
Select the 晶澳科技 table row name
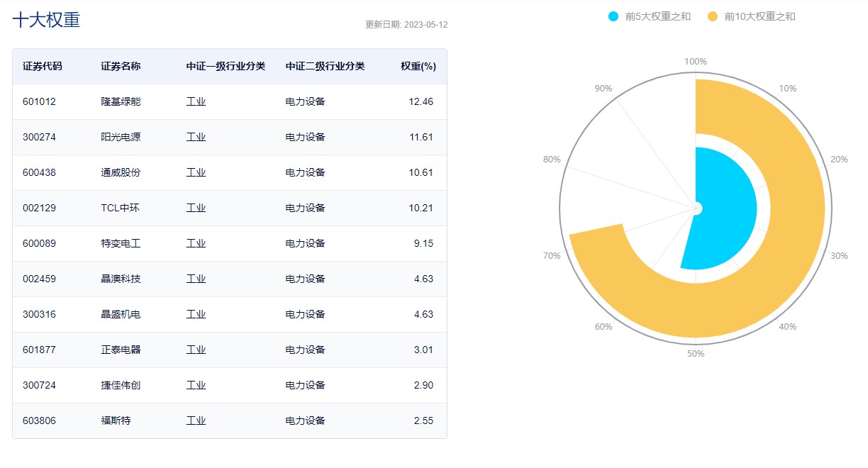(x=121, y=279)
